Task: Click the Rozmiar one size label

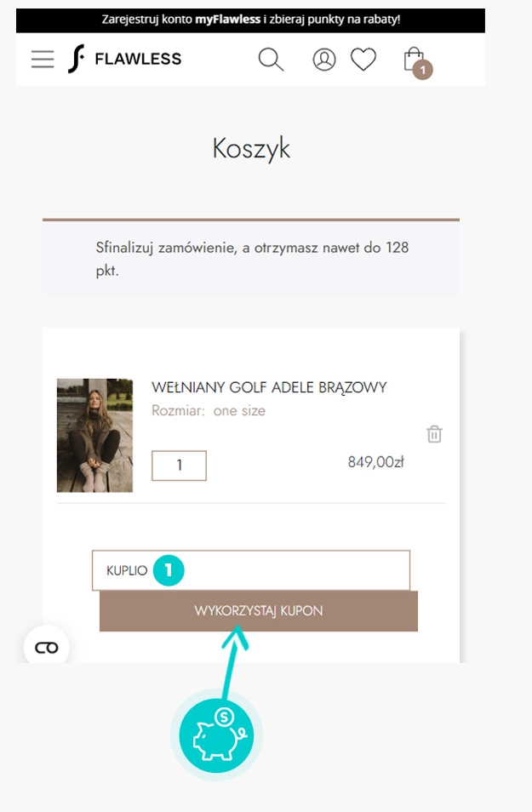Action: pos(209,411)
